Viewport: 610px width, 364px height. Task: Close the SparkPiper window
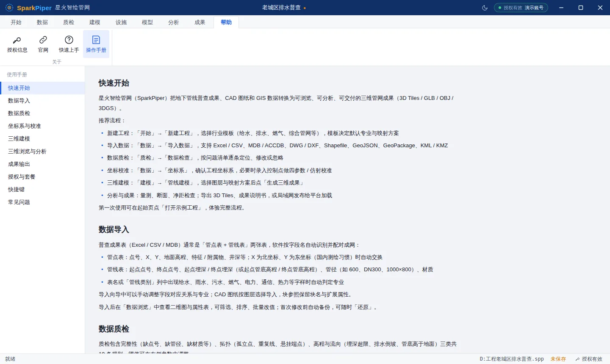pyautogui.click(x=600, y=8)
